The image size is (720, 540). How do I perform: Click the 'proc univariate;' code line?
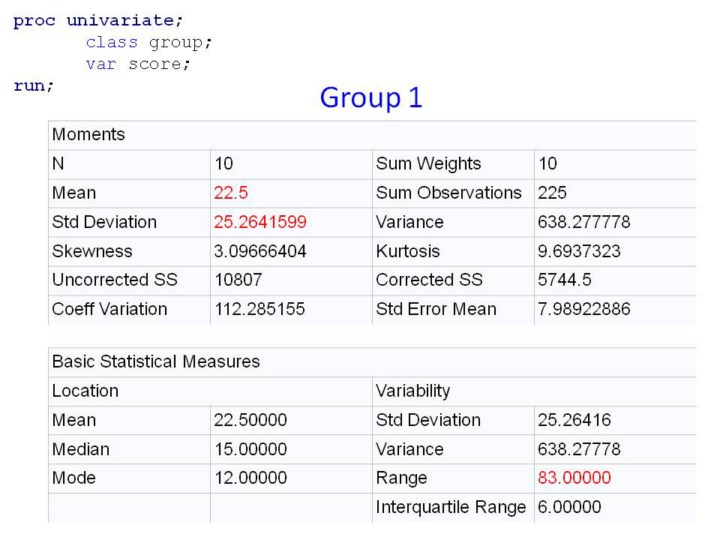point(98,21)
